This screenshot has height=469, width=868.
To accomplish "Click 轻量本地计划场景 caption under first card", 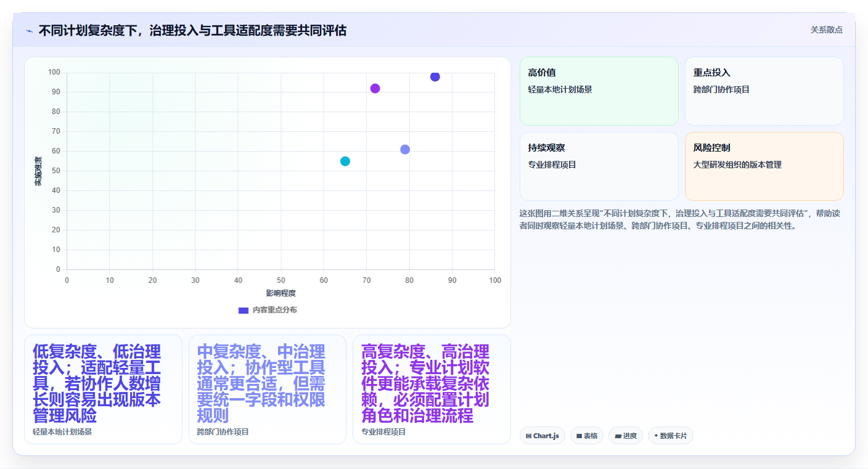I will coord(62,432).
